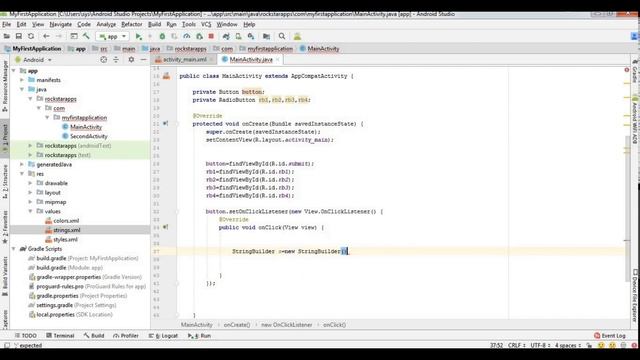Click the UTF-8 encoding in status bar
The height and width of the screenshot is (360, 640).
(x=540, y=345)
